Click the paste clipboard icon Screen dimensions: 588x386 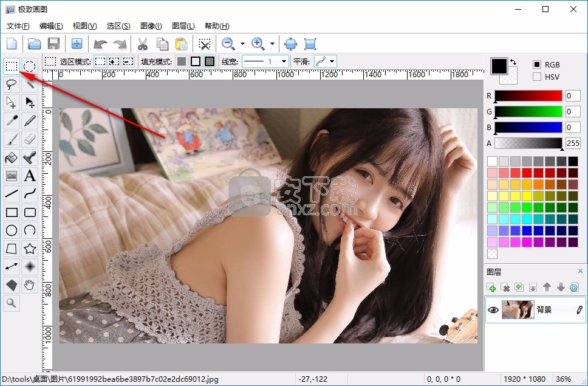tap(182, 44)
